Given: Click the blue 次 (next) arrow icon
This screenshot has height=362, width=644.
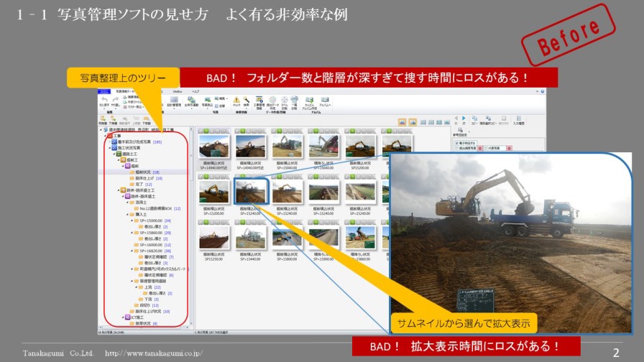Looking at the screenshot, I should tap(464, 119).
